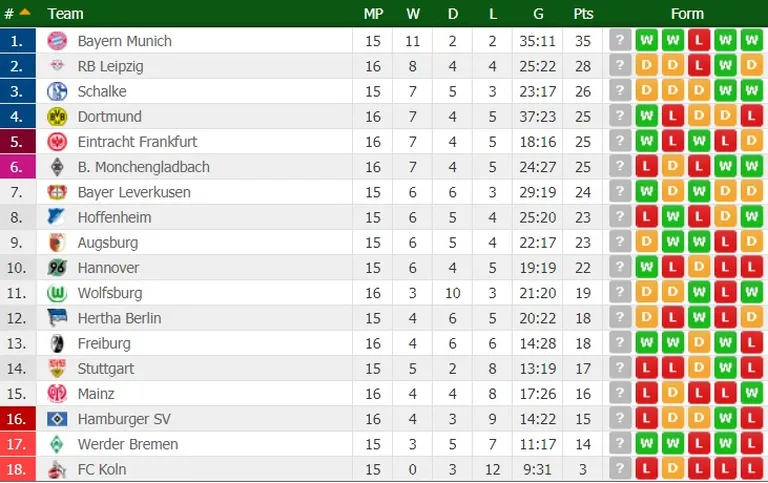
Task: Click Mainz's latest green W form badge
Action: pos(752,393)
